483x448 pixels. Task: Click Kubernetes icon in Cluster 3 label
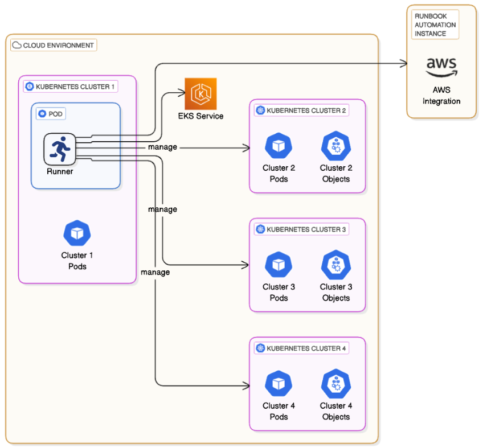[261, 229]
